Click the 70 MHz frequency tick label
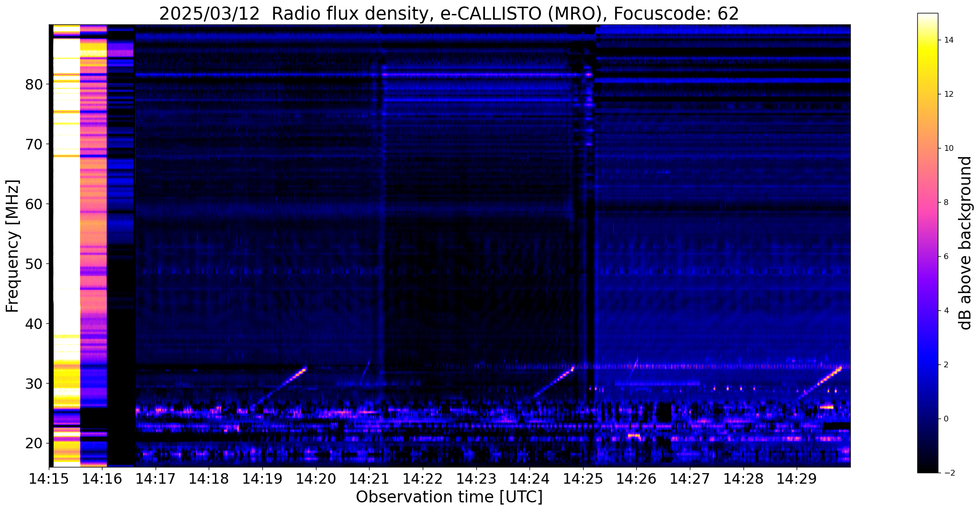Screen dimensions: 980x511 34,144
